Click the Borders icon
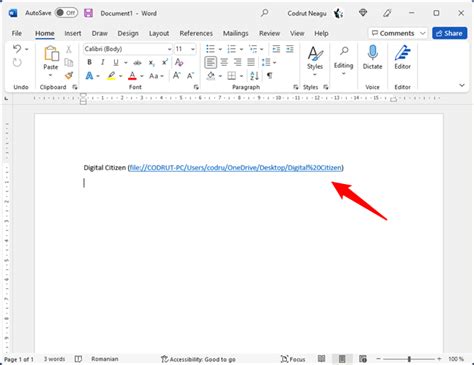 click(x=232, y=76)
